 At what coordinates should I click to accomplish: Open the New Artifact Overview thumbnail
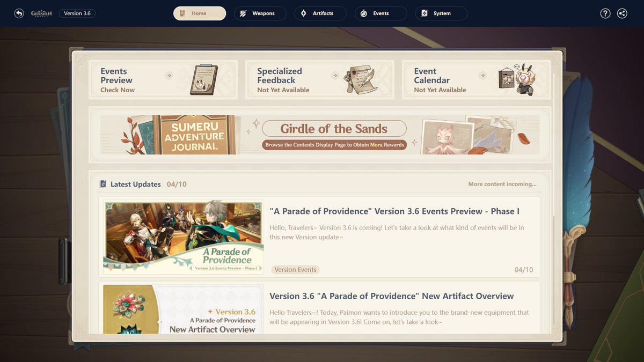point(184,309)
